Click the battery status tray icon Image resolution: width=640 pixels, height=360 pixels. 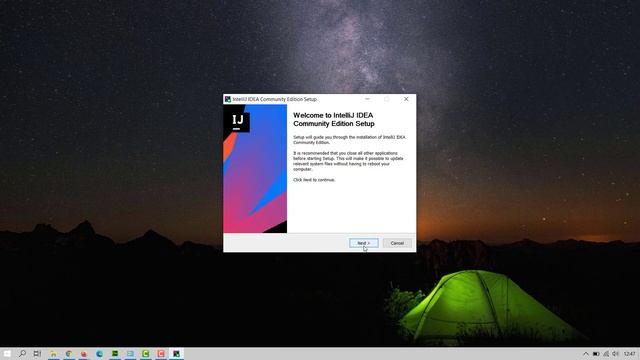(x=596, y=354)
